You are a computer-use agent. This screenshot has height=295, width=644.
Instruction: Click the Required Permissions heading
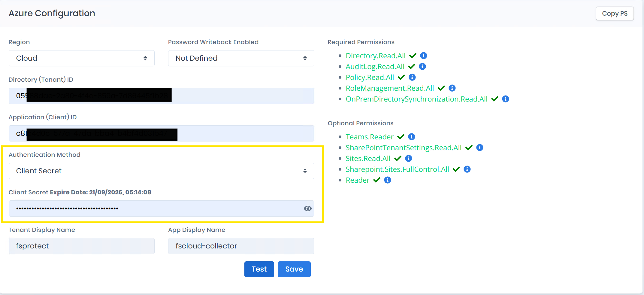tap(361, 42)
